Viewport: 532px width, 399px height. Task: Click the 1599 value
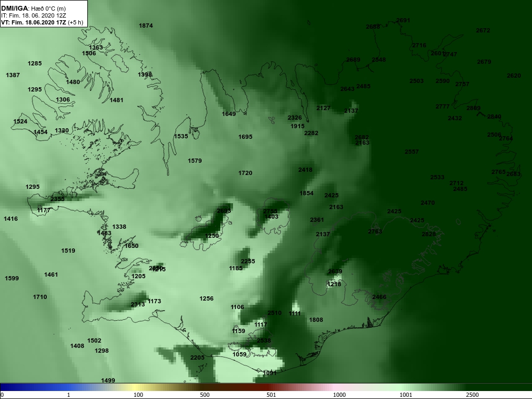click(x=12, y=278)
